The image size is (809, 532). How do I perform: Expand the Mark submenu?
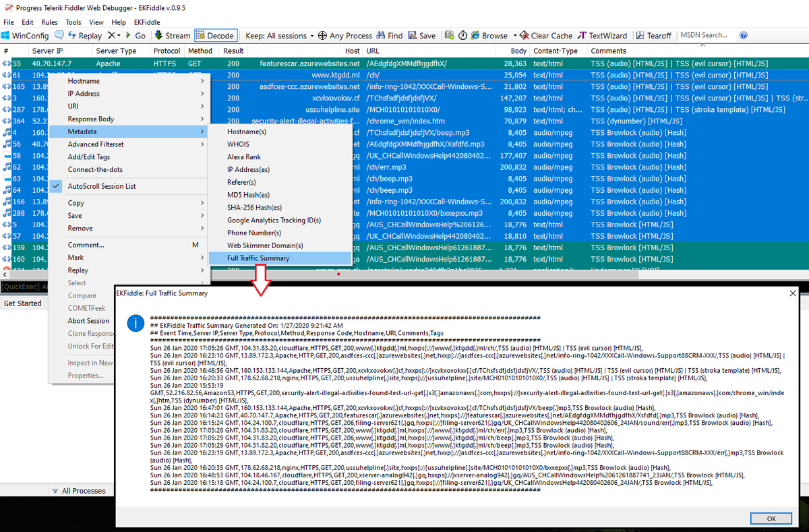click(130, 258)
